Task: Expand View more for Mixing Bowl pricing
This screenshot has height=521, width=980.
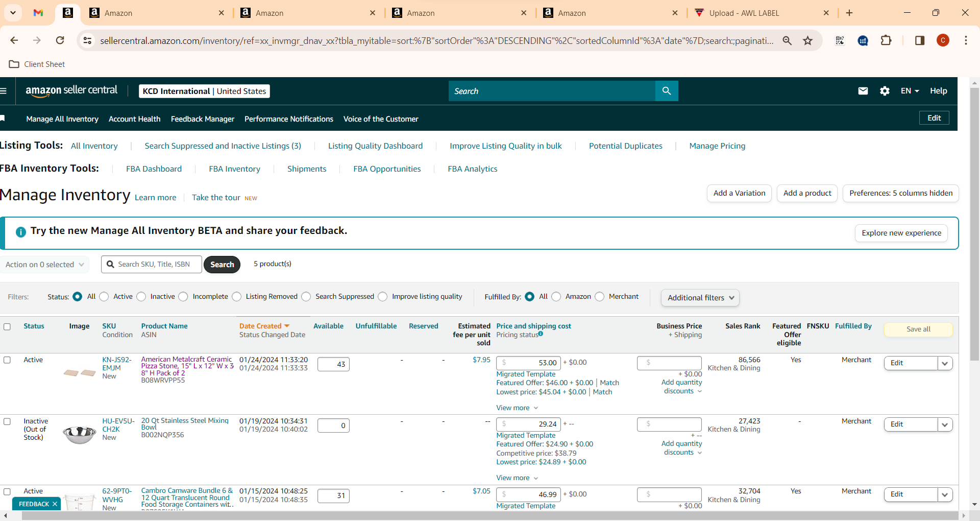Action: point(517,478)
